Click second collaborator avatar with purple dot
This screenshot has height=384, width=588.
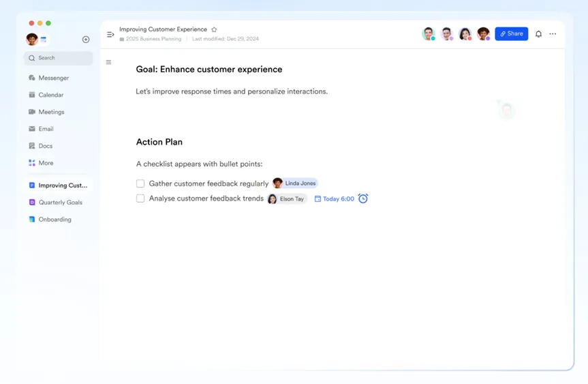[447, 34]
